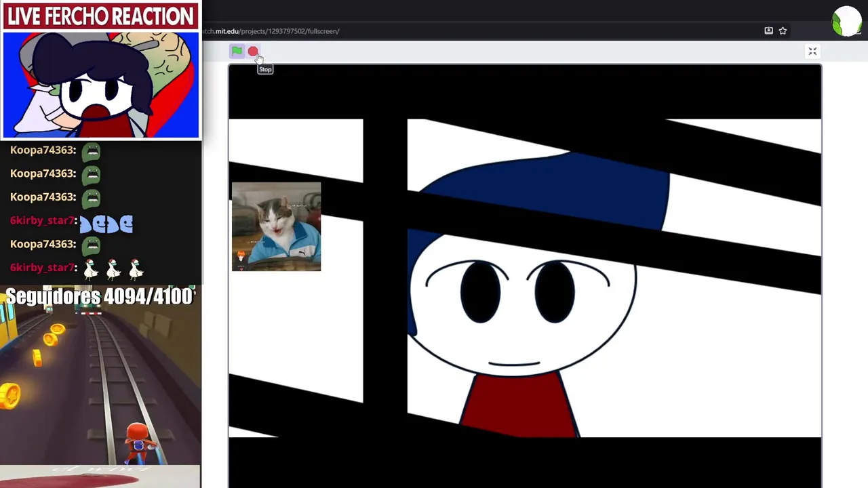Open the install app icon in address bar
Screen dimensions: 868x488
(x=768, y=30)
